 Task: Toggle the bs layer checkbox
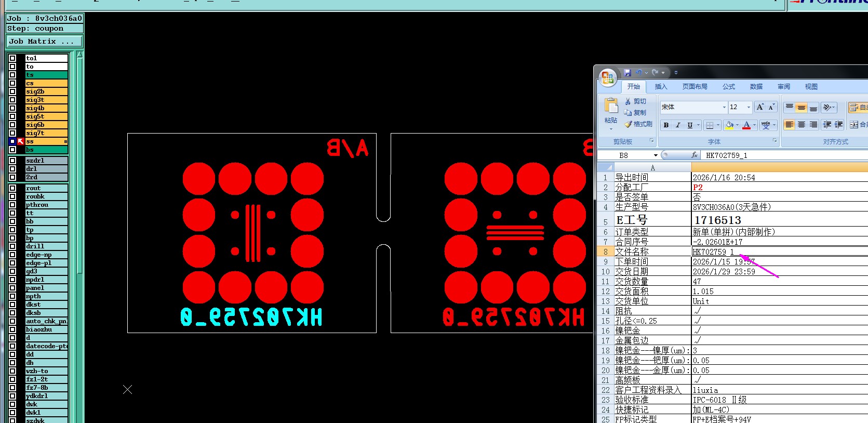click(12, 150)
